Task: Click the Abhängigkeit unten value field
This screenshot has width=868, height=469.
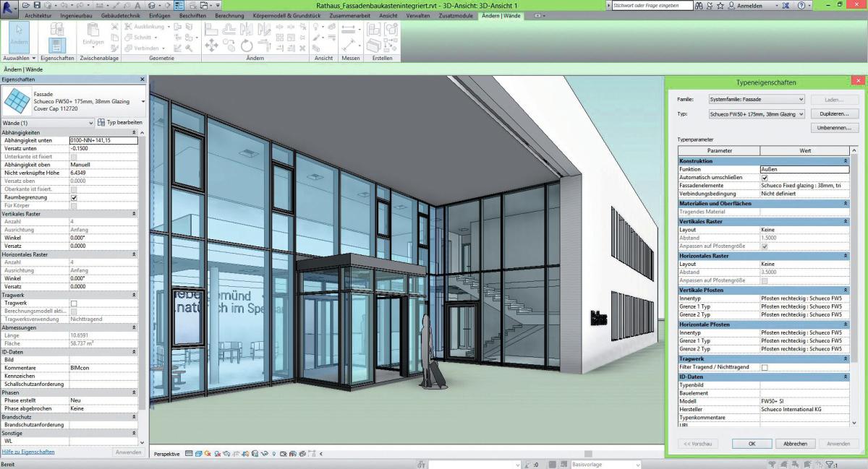Action: coord(103,140)
